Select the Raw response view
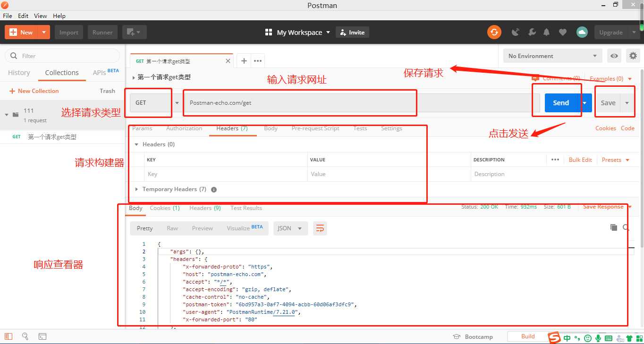 click(172, 228)
